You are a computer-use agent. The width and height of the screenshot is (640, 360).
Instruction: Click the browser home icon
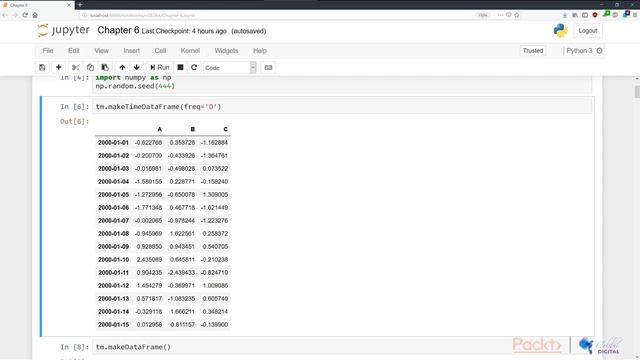[35, 15]
